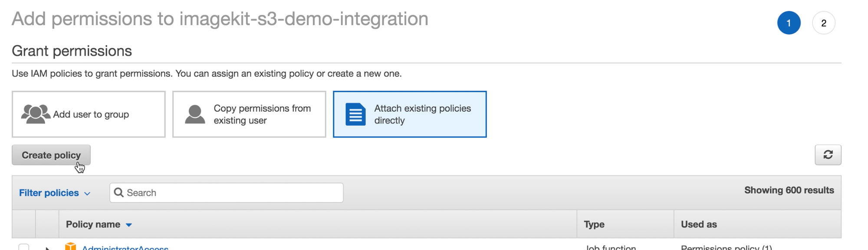
Task: Click the group icon in Add user to group
Action: [36, 114]
